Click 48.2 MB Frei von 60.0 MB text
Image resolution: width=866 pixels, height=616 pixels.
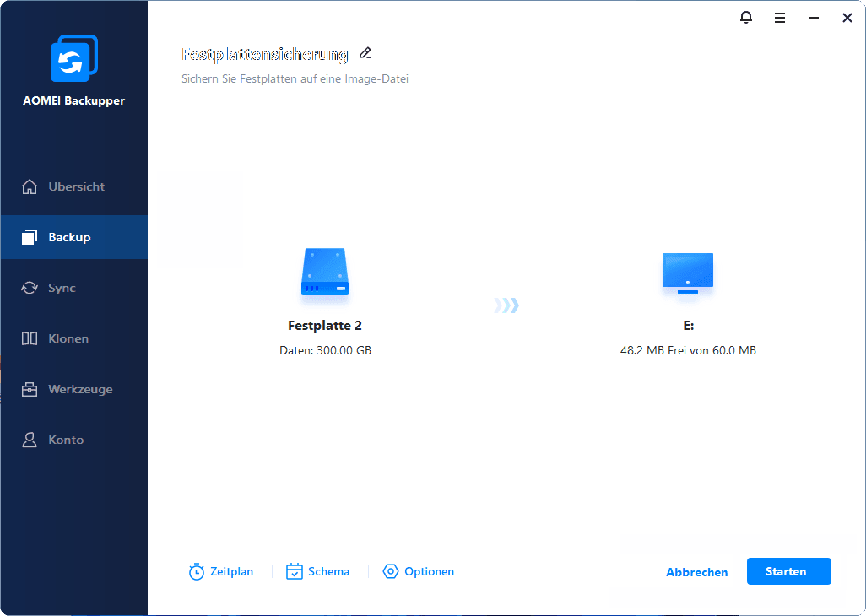pos(688,350)
